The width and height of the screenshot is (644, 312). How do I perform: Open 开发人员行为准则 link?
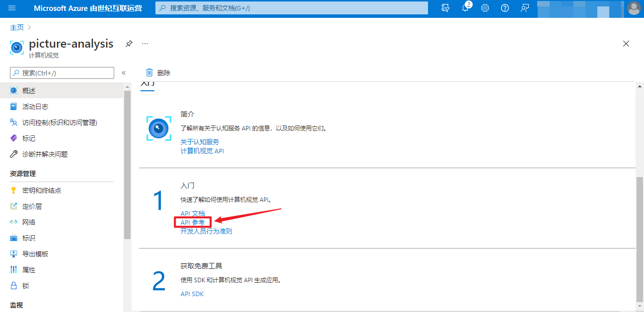tap(206, 231)
